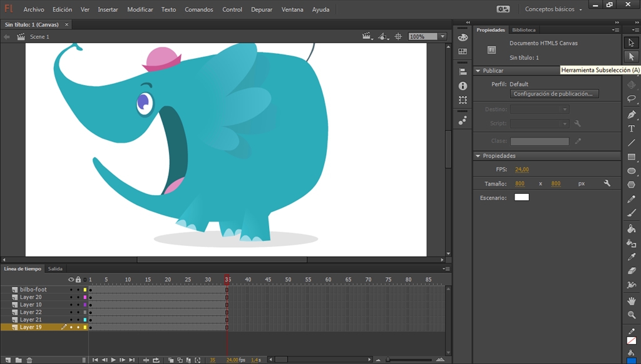This screenshot has height=364, width=641.
Task: Open the stage zoom percentage dropdown
Action: pos(443,36)
